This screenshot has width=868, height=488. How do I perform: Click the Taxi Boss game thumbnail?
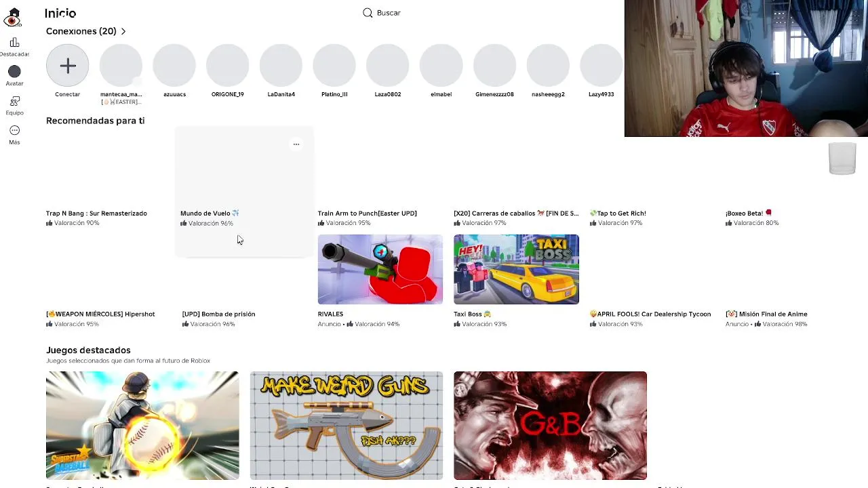pos(516,269)
